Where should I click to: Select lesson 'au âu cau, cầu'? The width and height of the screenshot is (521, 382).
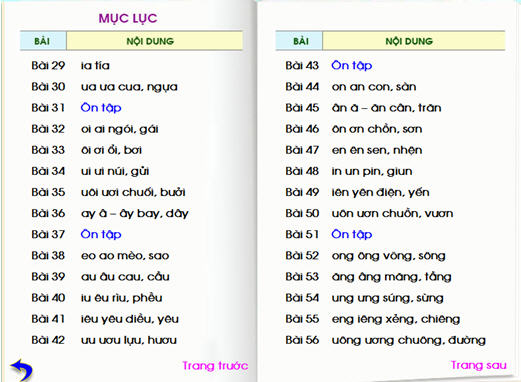tap(125, 277)
